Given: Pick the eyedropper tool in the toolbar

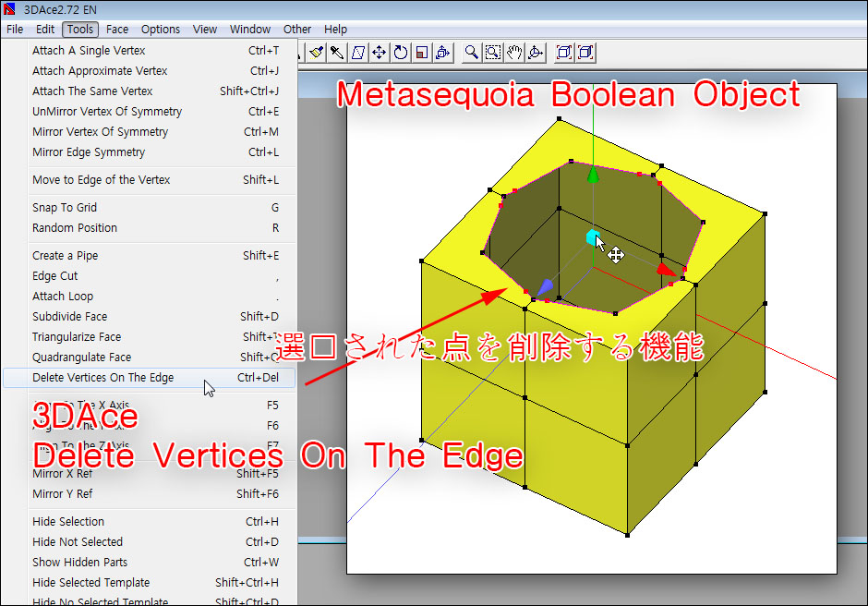Looking at the screenshot, I should [337, 53].
